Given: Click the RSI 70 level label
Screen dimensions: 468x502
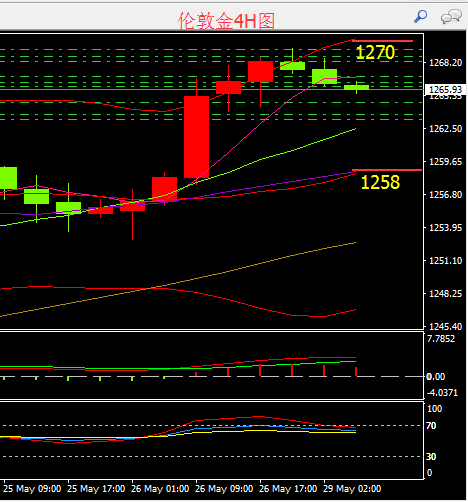Looking at the screenshot, I should pyautogui.click(x=431, y=426).
